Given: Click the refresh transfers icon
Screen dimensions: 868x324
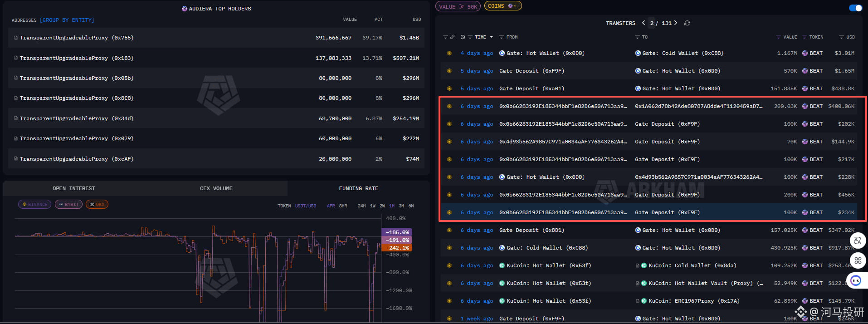Looking at the screenshot, I should tap(687, 23).
